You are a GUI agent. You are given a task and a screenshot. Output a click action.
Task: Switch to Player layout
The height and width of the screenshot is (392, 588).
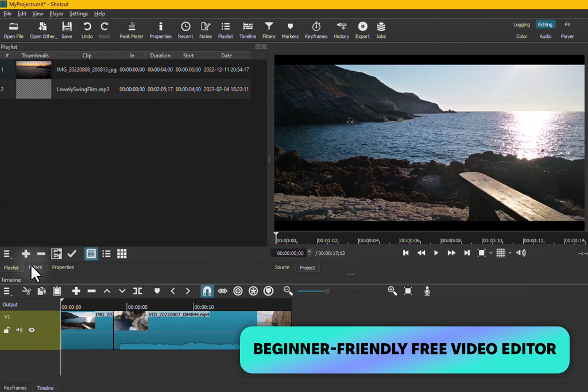click(567, 36)
